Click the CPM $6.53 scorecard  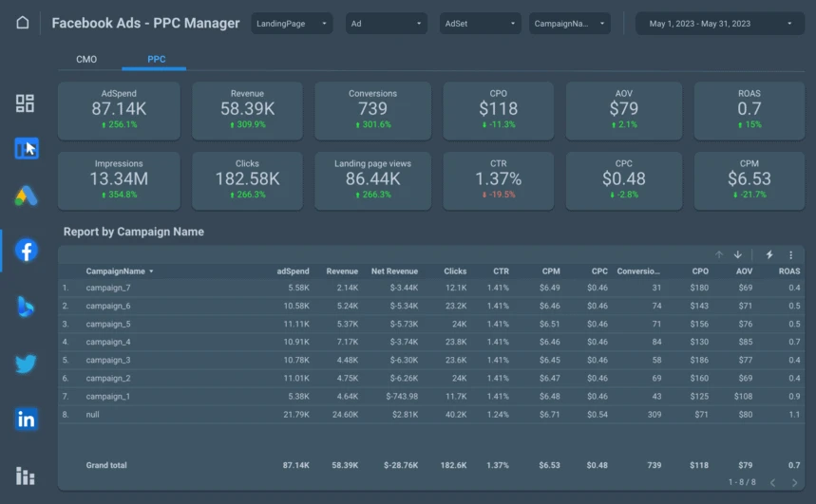(x=750, y=180)
